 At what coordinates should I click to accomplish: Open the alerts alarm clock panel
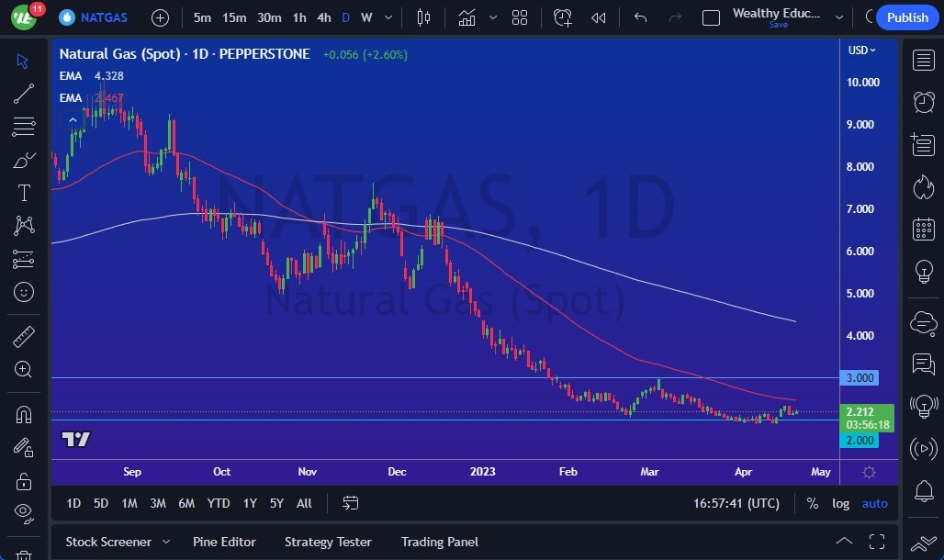coord(923,103)
